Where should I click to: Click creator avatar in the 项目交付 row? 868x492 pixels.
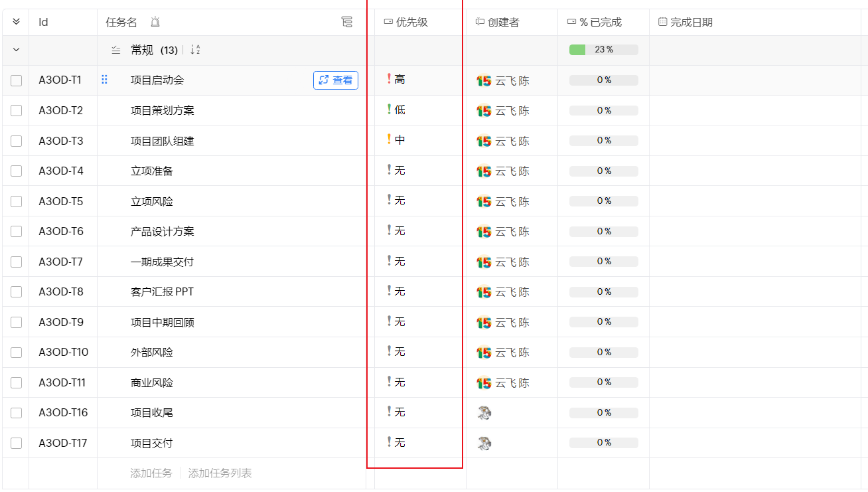point(484,444)
